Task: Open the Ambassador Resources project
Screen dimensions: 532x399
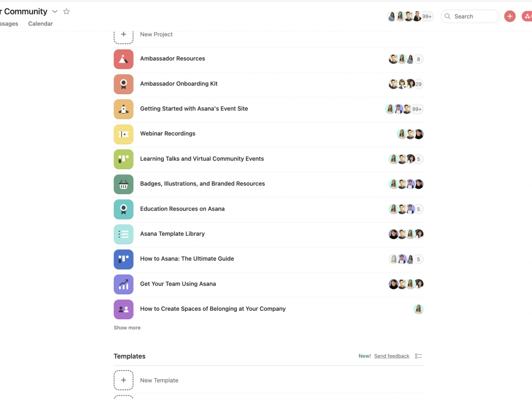Action: tap(172, 59)
